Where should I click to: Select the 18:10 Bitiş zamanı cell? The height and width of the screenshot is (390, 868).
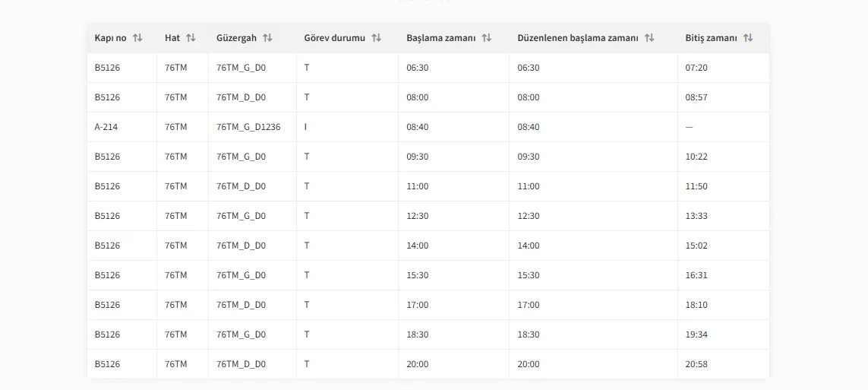pyautogui.click(x=696, y=305)
